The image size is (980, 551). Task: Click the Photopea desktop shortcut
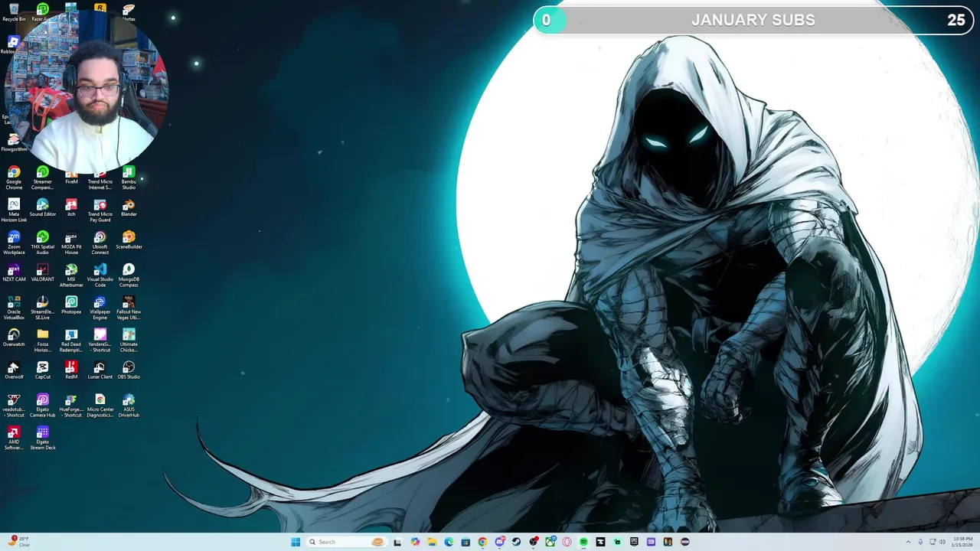71,305
